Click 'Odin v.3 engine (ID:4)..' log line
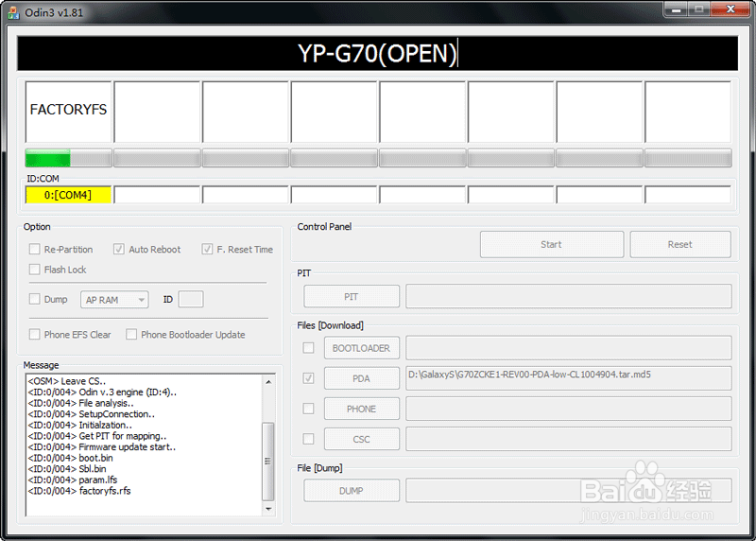Screen dimensions: 756x541 (x=102, y=393)
